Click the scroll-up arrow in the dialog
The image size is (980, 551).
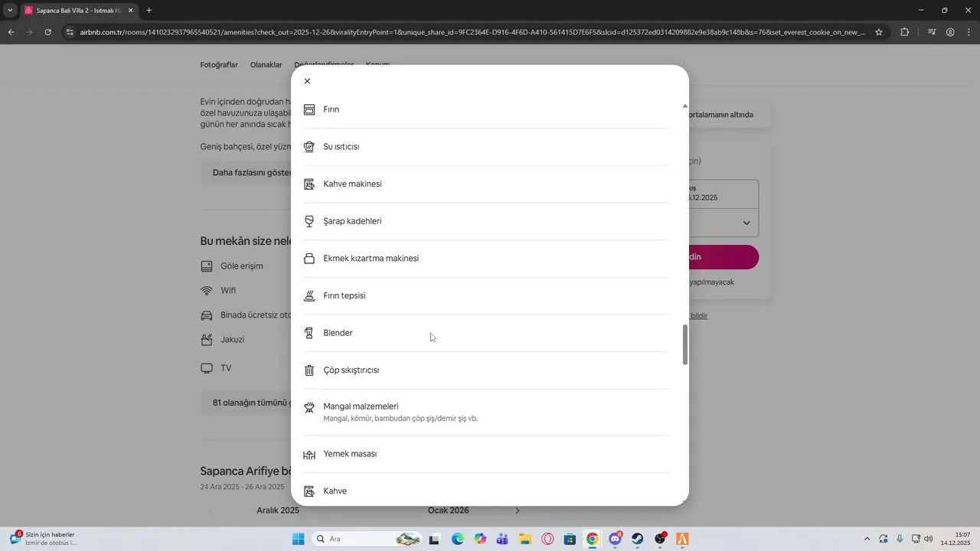point(684,106)
